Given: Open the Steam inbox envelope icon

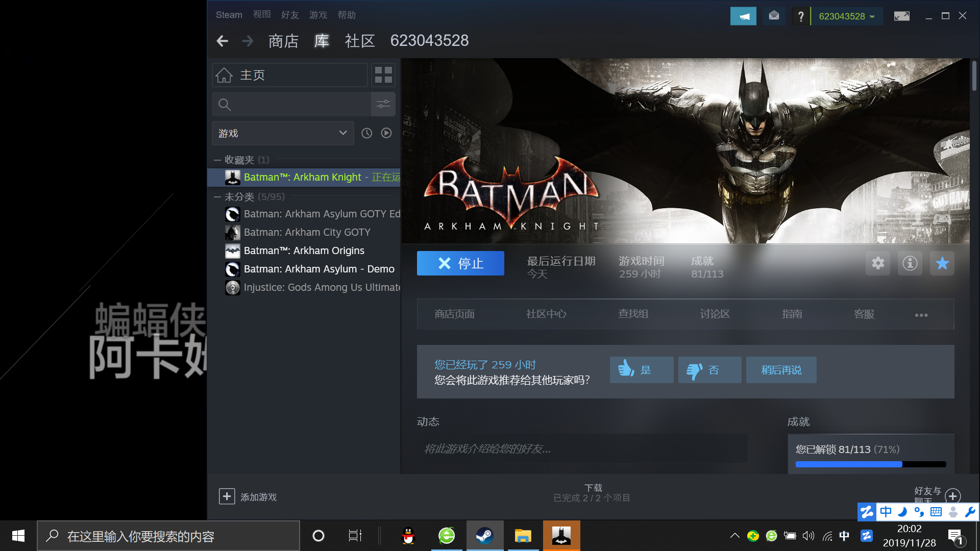Looking at the screenshot, I should (774, 16).
